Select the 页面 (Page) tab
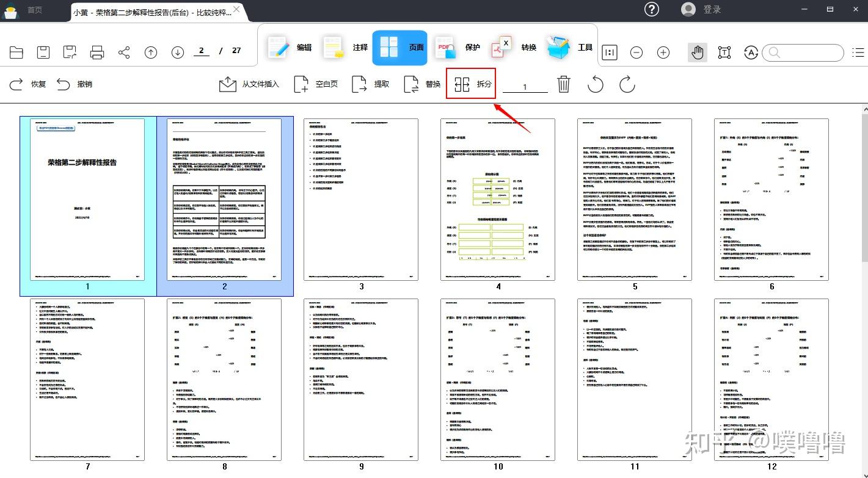 coord(400,48)
